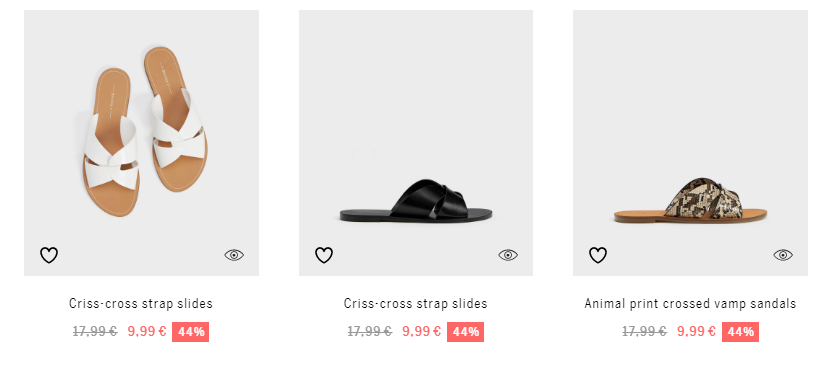Select the 9,99 € price of animal sandals
This screenshot has height=371, width=819.
click(x=696, y=331)
